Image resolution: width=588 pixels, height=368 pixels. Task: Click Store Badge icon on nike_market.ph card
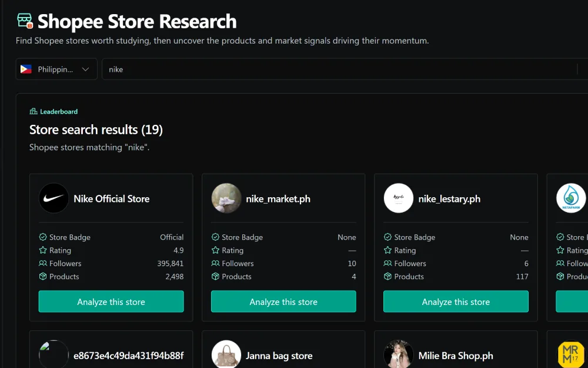(x=215, y=237)
